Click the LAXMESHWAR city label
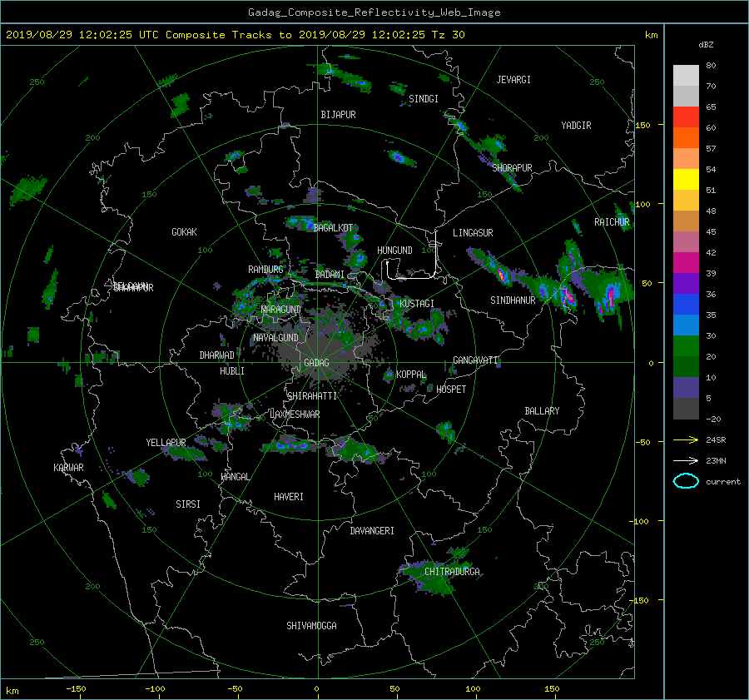The height and width of the screenshot is (700, 749). 295,415
